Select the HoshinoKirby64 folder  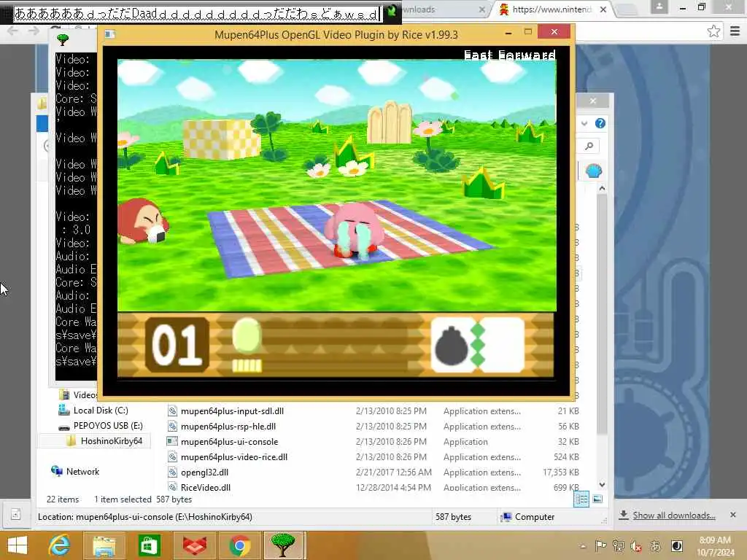[112, 440]
